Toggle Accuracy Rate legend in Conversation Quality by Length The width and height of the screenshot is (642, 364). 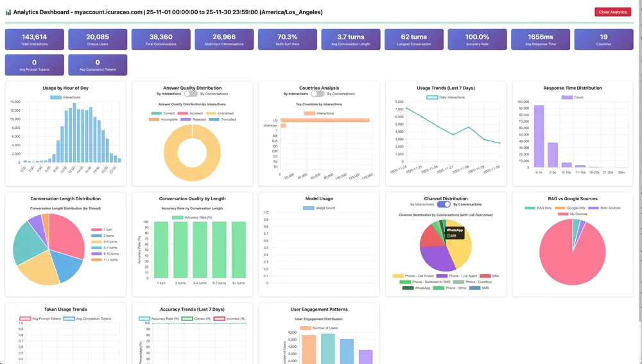pos(192,218)
